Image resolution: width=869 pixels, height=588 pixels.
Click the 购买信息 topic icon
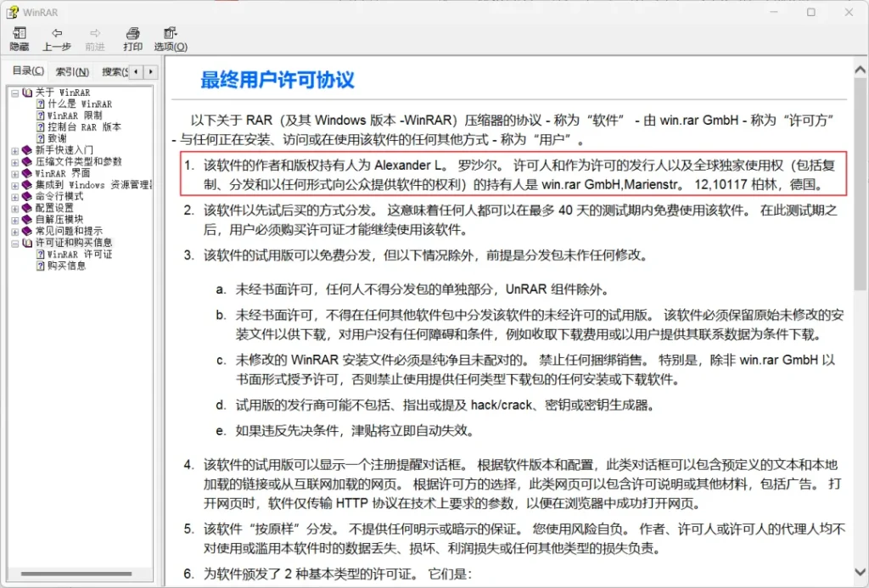pos(41,266)
